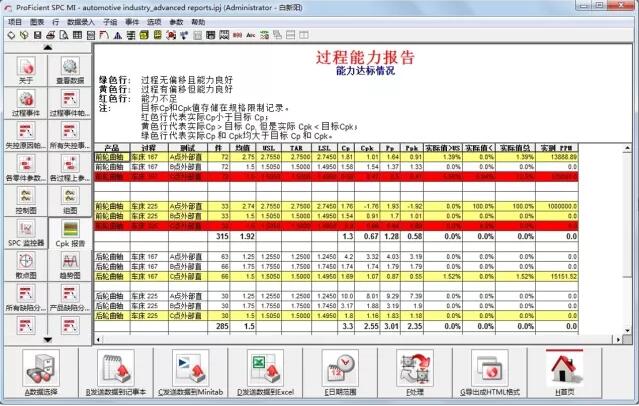Open the 所有缺陷分... report icon
Screen dimensions: 639x406
coord(26,298)
